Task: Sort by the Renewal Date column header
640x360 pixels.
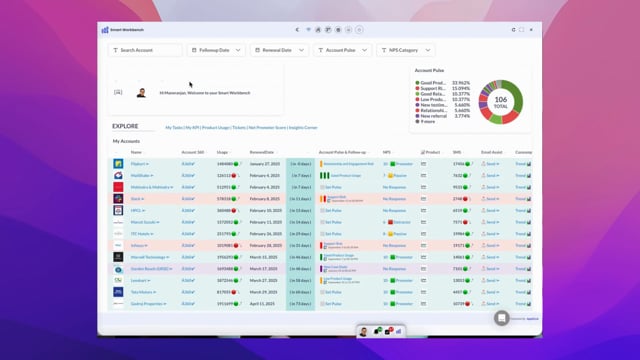Action: 262,152
